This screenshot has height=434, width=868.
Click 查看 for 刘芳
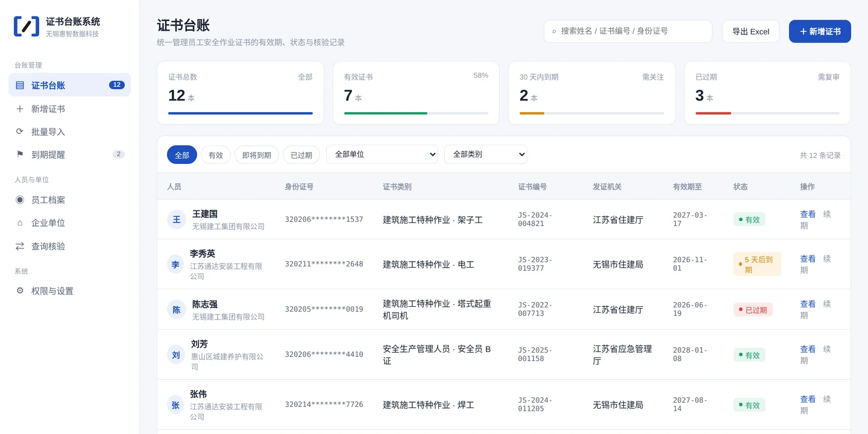click(x=808, y=349)
